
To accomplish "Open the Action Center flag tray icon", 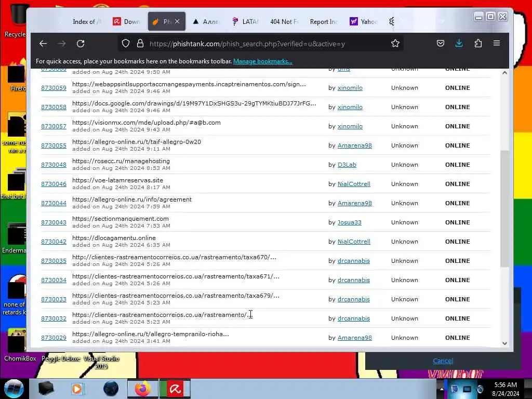I will (x=455, y=389).
